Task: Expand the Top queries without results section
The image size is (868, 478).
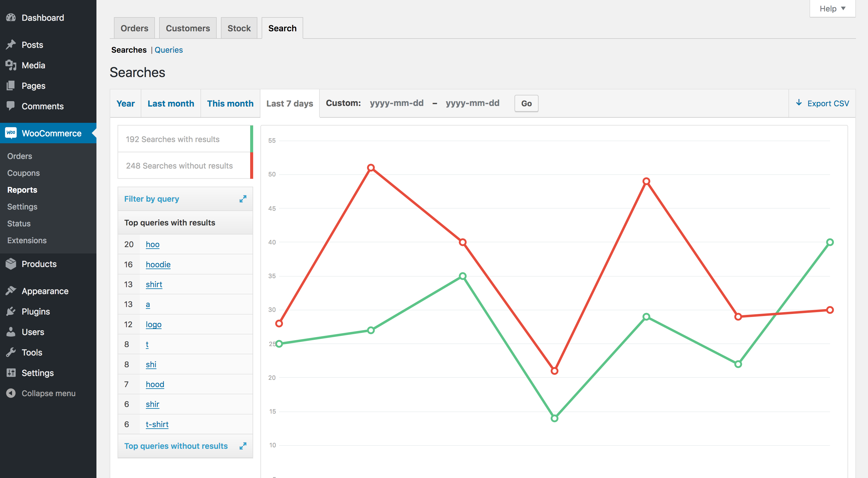Action: click(243, 445)
